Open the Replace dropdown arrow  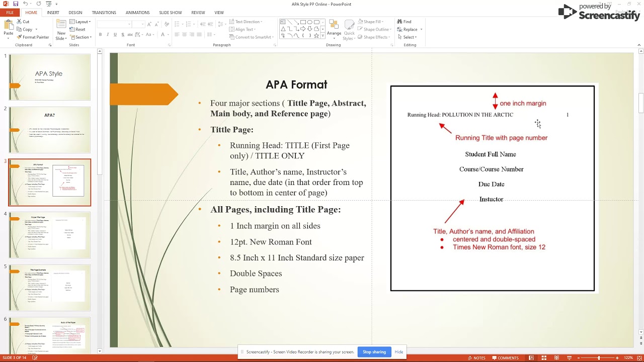click(421, 29)
